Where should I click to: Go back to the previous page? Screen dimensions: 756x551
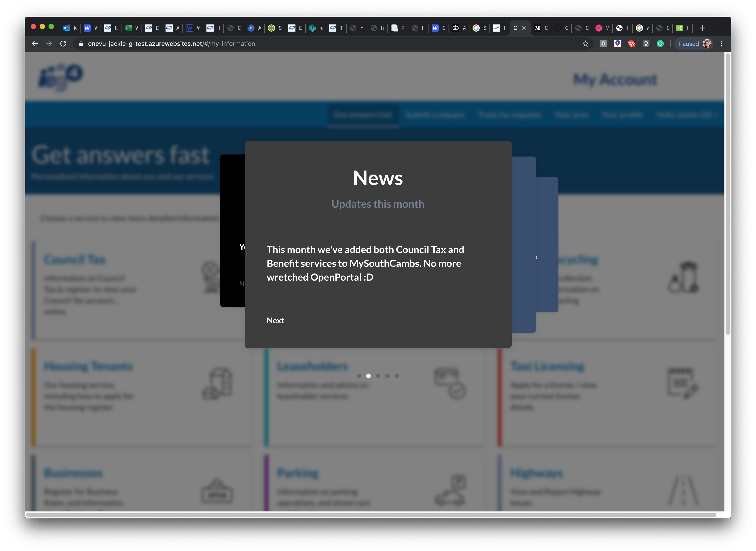(35, 44)
